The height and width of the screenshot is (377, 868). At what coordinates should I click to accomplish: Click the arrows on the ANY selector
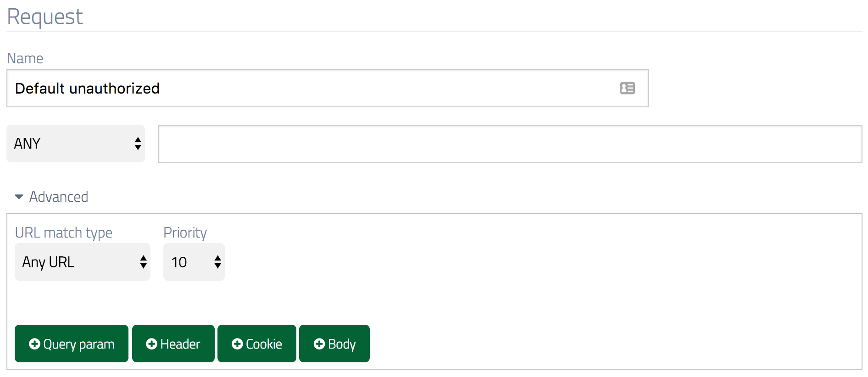point(138,144)
